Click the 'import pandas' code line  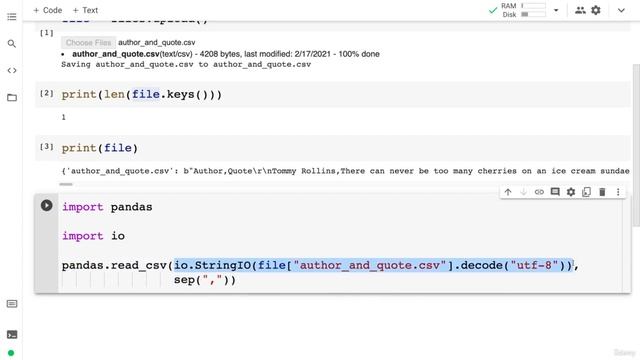click(x=107, y=207)
